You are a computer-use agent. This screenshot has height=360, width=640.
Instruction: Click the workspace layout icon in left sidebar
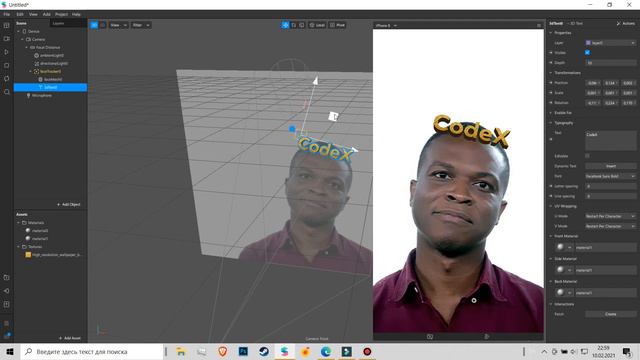coord(7,25)
